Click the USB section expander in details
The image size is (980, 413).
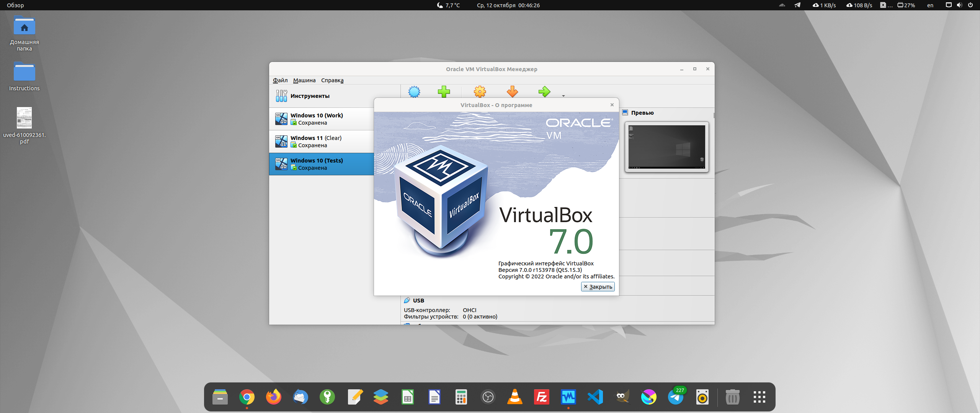click(418, 300)
